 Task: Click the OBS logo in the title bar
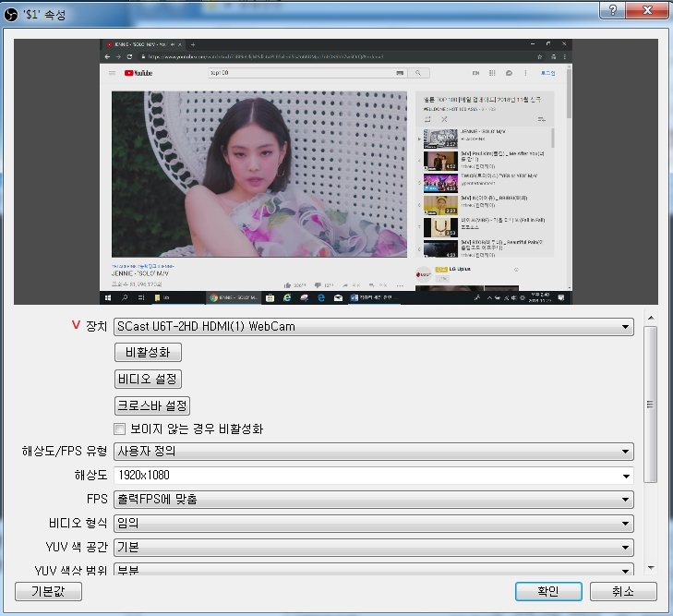tap(11, 15)
